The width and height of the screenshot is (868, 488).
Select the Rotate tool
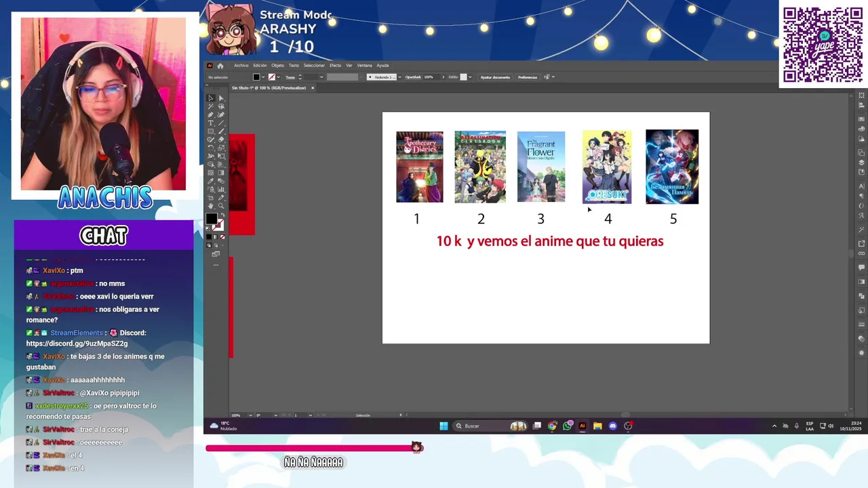coord(211,147)
